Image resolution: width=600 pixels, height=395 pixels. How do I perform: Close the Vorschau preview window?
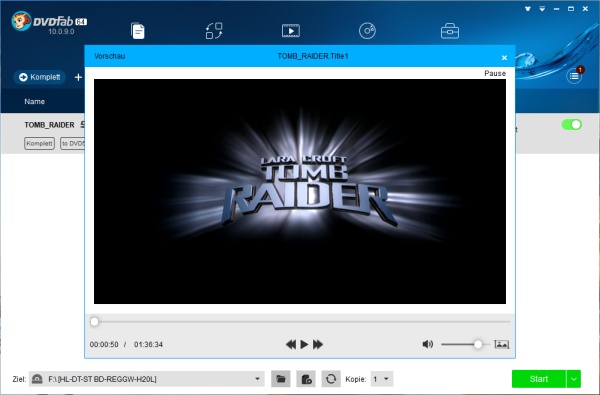[504, 58]
